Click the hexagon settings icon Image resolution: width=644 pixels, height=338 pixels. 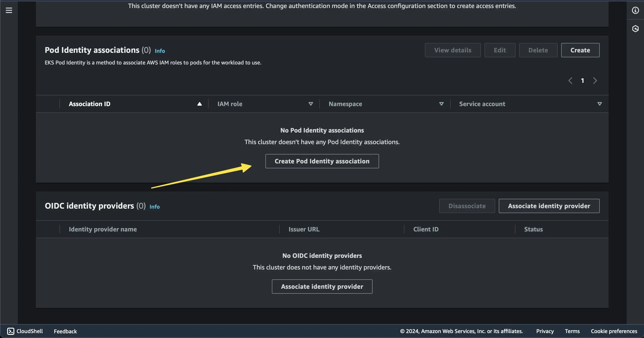click(x=635, y=29)
